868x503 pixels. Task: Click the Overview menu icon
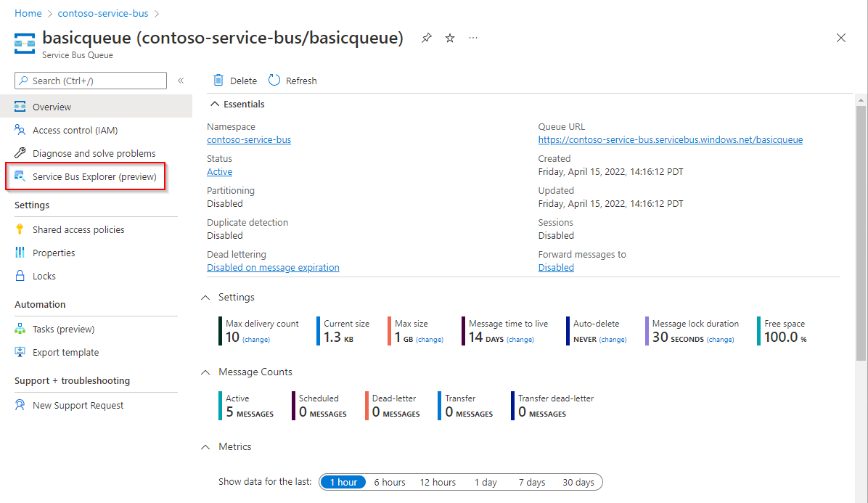20,106
